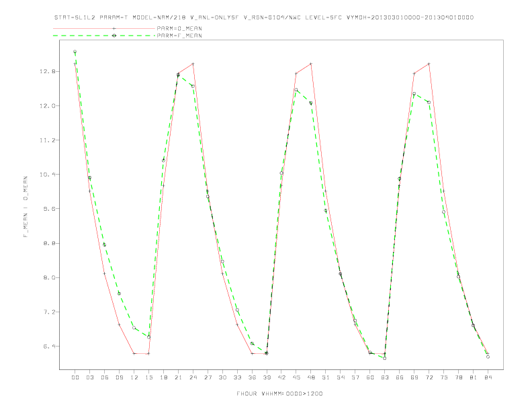Click the PARM=O_MEAN legend label
Viewport: 532px width, 411px height.
[179, 28]
